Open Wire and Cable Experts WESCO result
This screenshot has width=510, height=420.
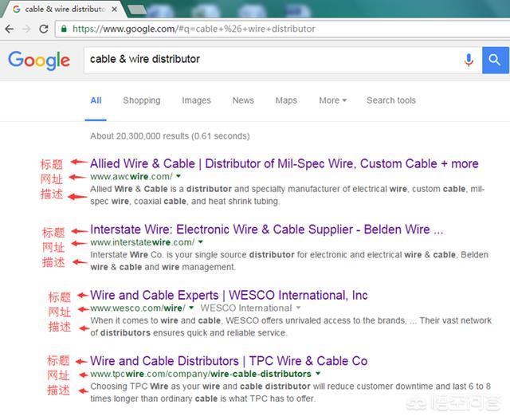229,296
